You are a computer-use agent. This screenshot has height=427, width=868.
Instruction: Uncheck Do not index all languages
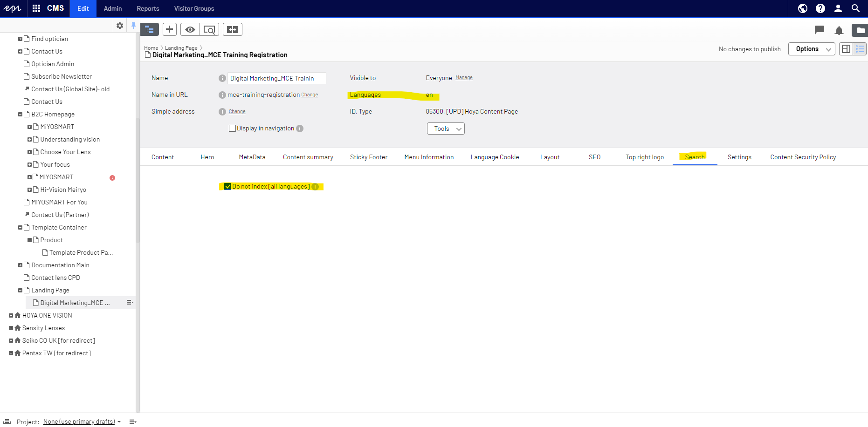(227, 187)
